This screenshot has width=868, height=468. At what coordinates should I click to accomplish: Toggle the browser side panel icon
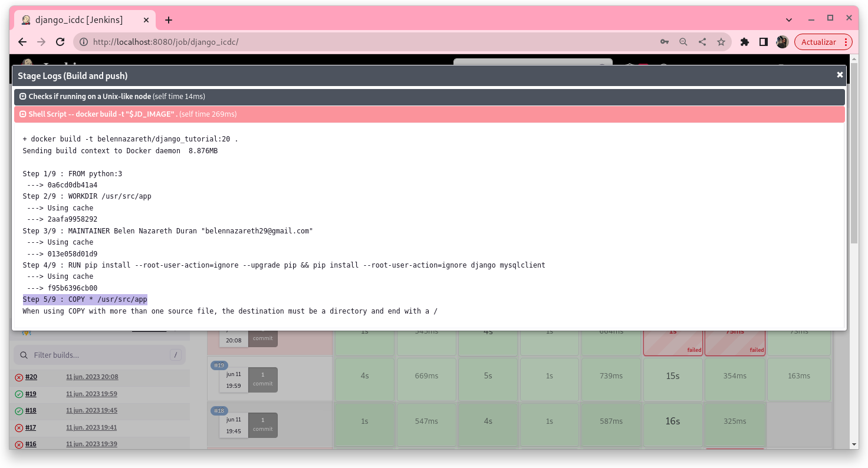[x=763, y=42]
